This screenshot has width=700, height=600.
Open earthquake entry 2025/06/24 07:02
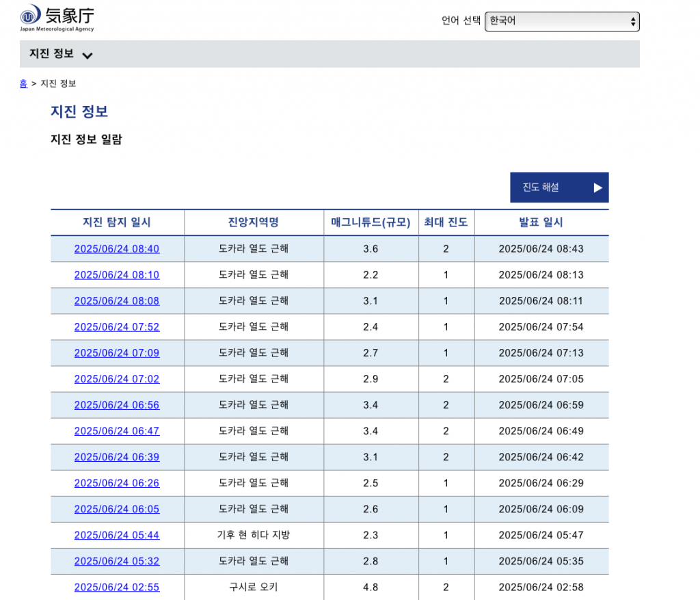click(x=117, y=379)
